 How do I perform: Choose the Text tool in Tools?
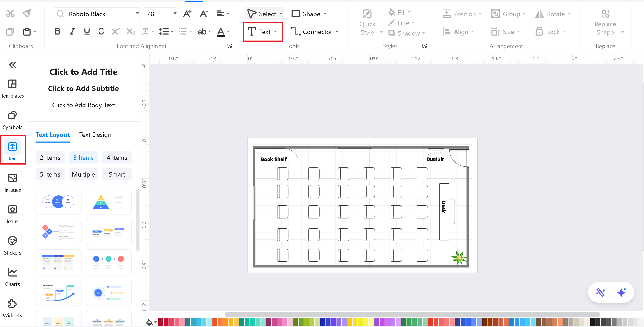click(x=263, y=32)
